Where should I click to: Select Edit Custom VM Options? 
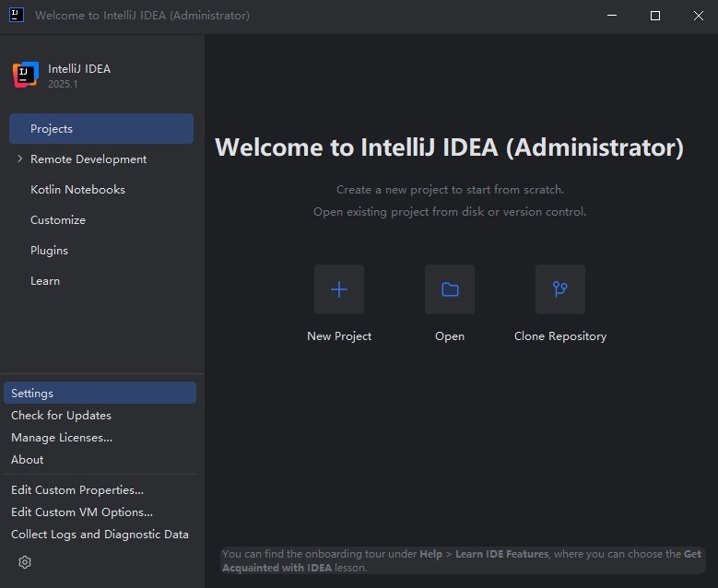82,512
